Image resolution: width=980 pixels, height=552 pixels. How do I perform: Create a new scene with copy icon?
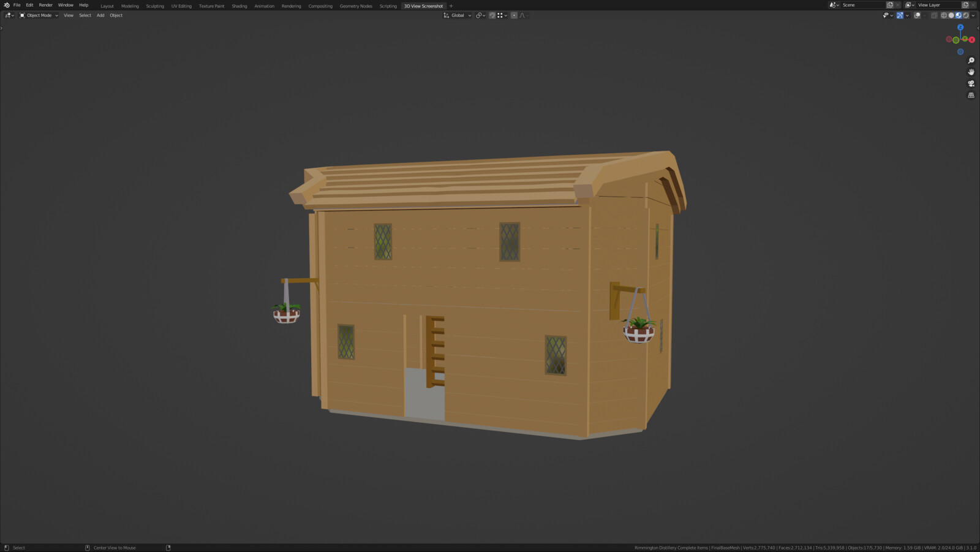pyautogui.click(x=890, y=5)
